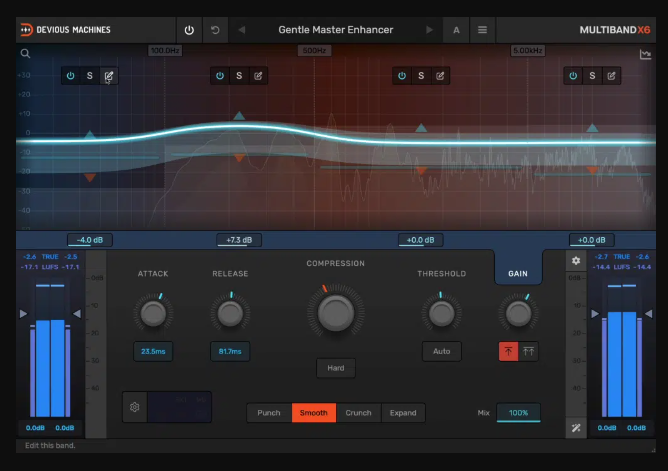Click the blue up-triangle of the fourth band

tap(592, 128)
